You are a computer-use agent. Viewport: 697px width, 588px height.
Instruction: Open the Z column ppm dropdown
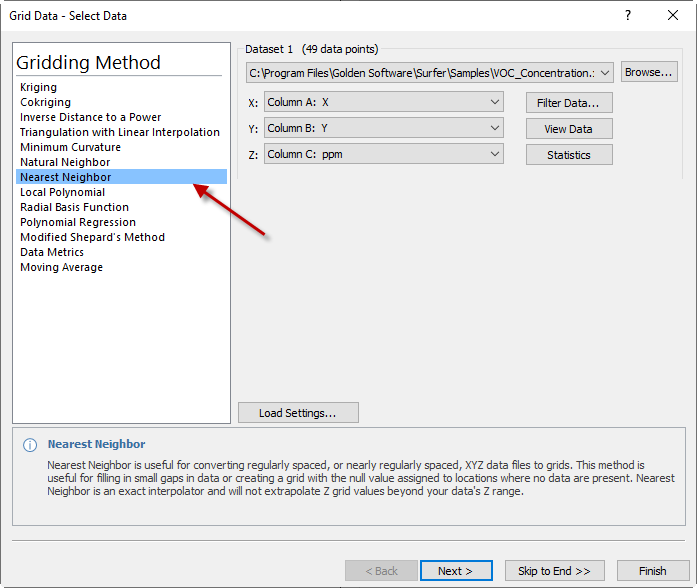click(496, 154)
